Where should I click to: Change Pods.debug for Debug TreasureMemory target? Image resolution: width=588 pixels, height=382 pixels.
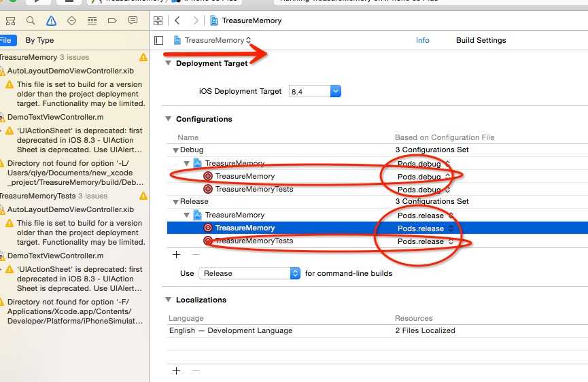[x=423, y=177]
